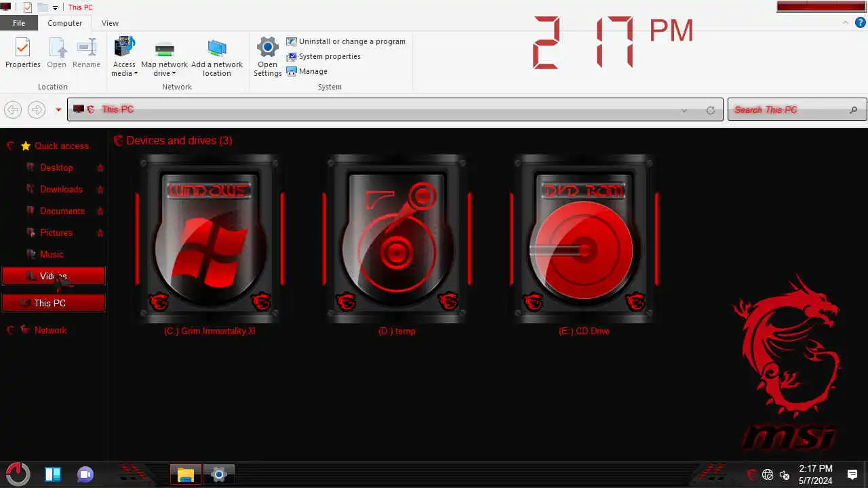Click the forward navigation arrow

(x=37, y=110)
